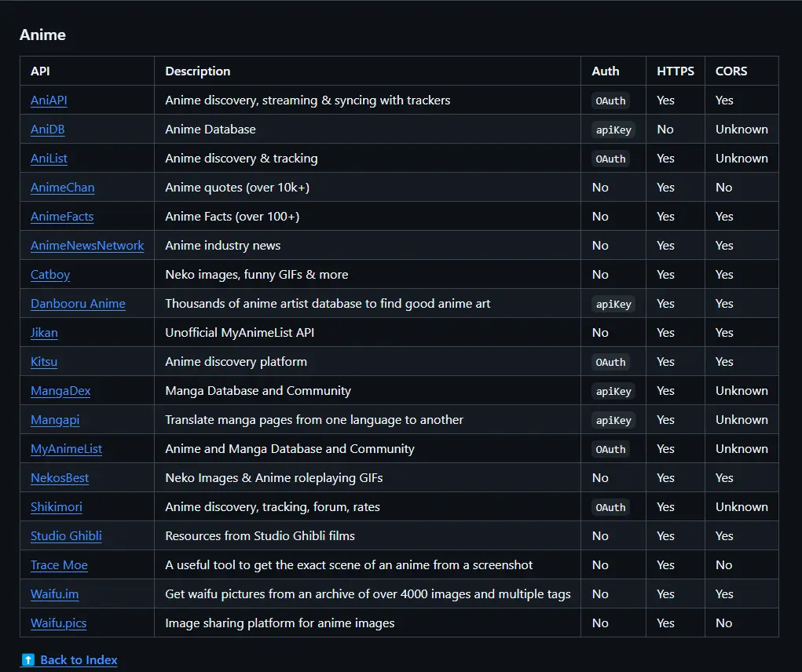Open the AniAPI link
The width and height of the screenshot is (802, 672).
coord(49,100)
